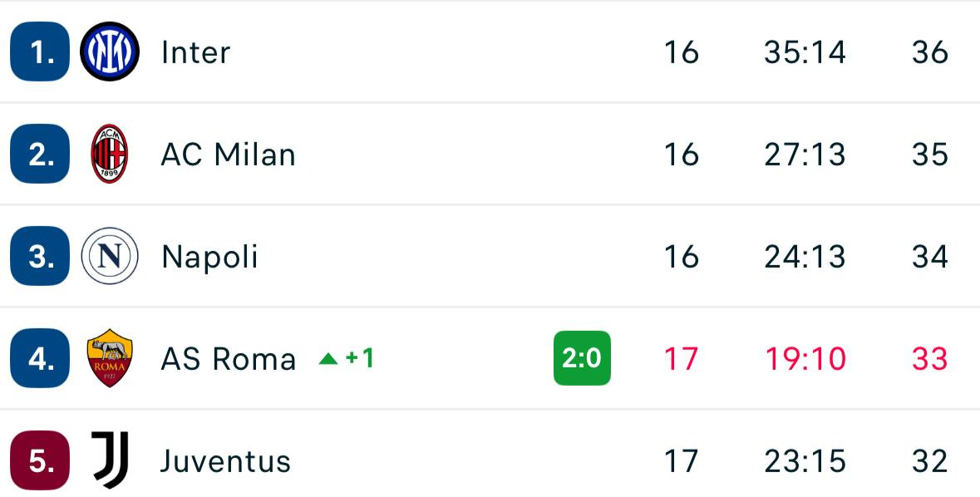Click Juventus's 23:15 goal record
The height and width of the screenshot is (497, 980).
click(805, 460)
